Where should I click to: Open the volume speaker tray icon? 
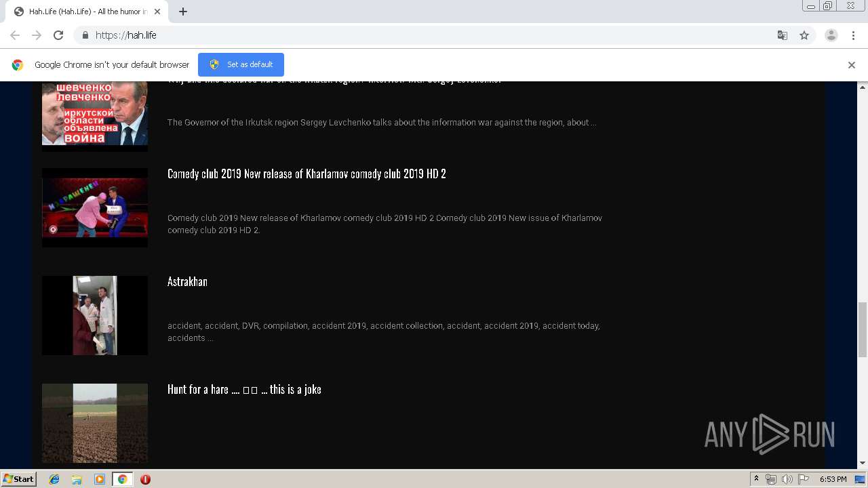tap(787, 479)
